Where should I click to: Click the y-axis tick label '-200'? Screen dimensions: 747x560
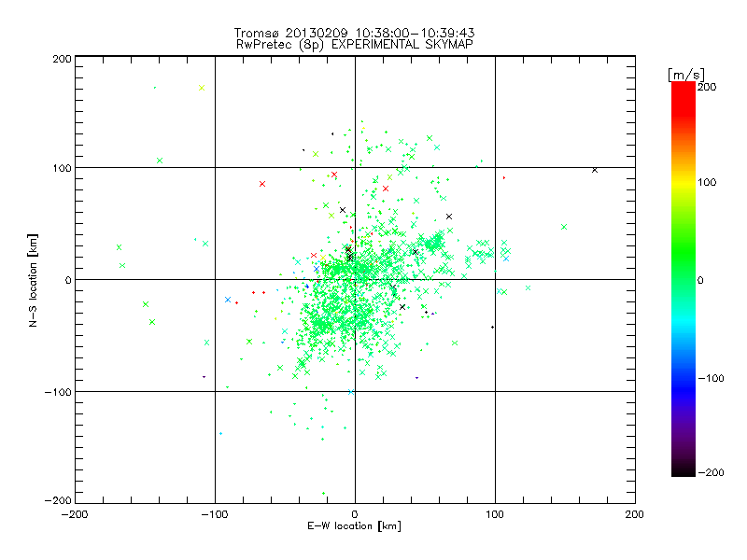(58, 500)
